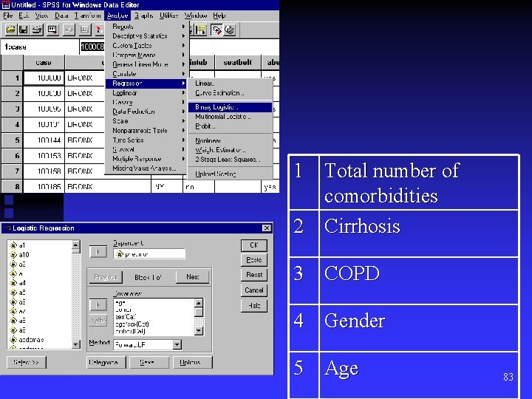Choose Binary Logistic from the Regression submenu
Screen dimensions: 532x399
230,107
